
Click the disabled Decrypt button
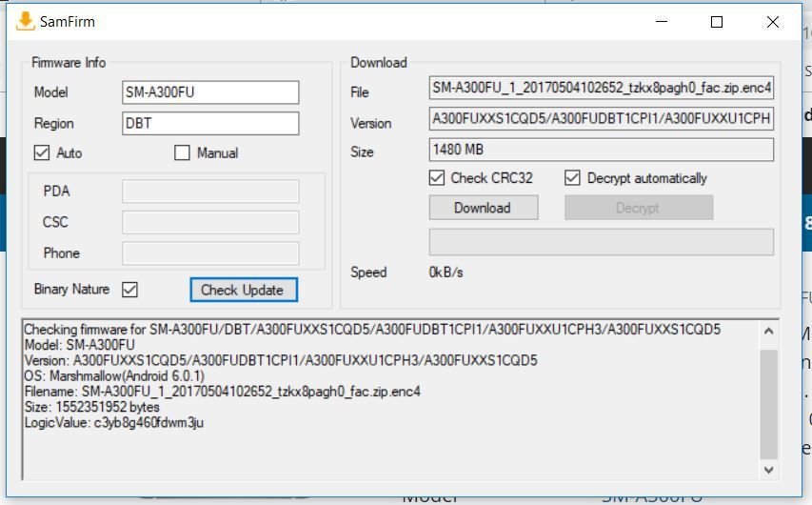pyautogui.click(x=639, y=208)
